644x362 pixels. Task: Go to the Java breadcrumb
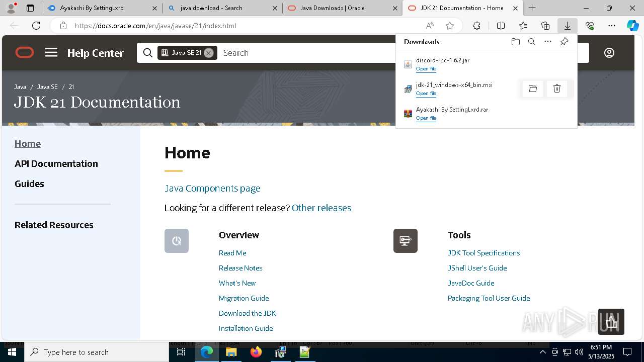tap(20, 87)
